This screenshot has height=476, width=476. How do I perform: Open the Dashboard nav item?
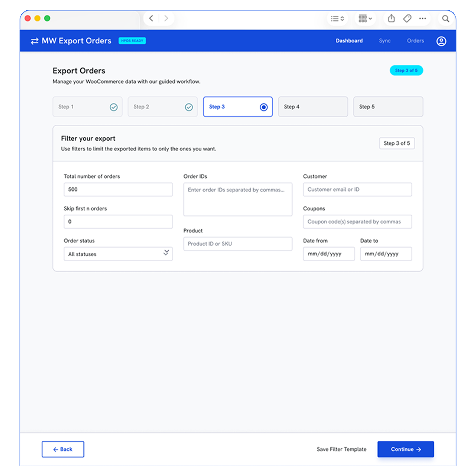click(349, 41)
